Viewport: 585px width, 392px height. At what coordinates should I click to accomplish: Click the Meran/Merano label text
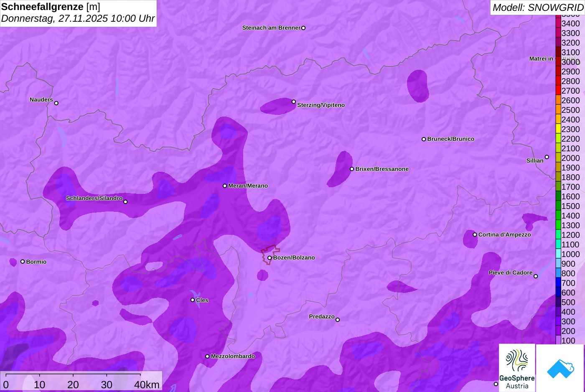[x=248, y=186]
